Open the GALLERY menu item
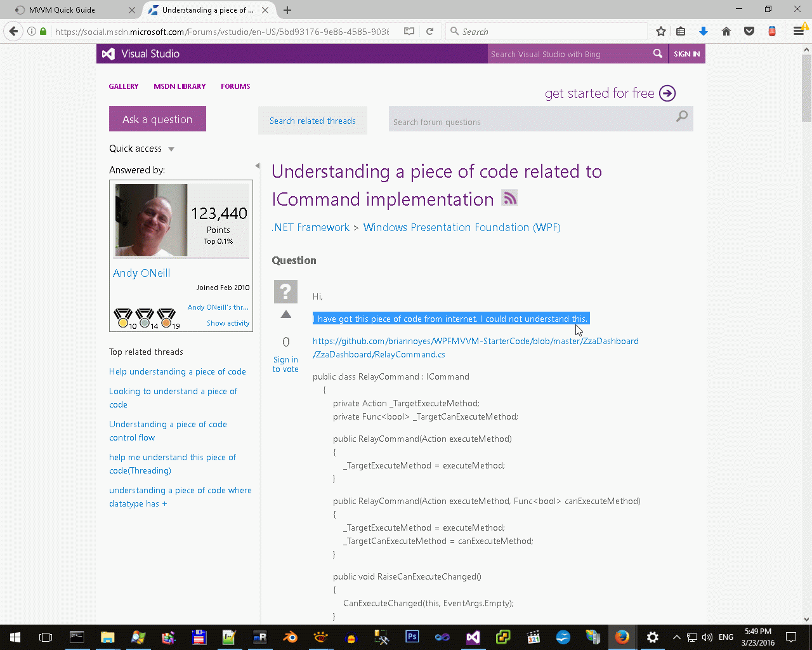Image resolution: width=812 pixels, height=650 pixels. (124, 86)
